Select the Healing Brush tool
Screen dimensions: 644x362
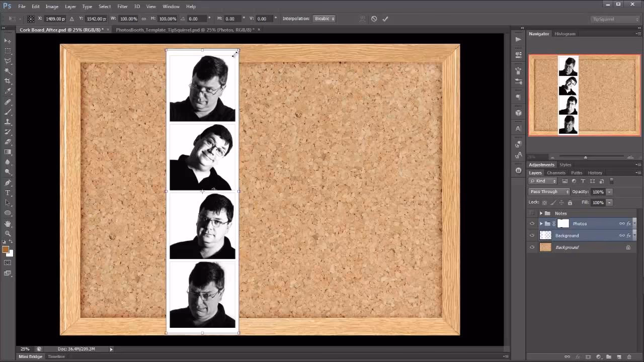click(8, 102)
